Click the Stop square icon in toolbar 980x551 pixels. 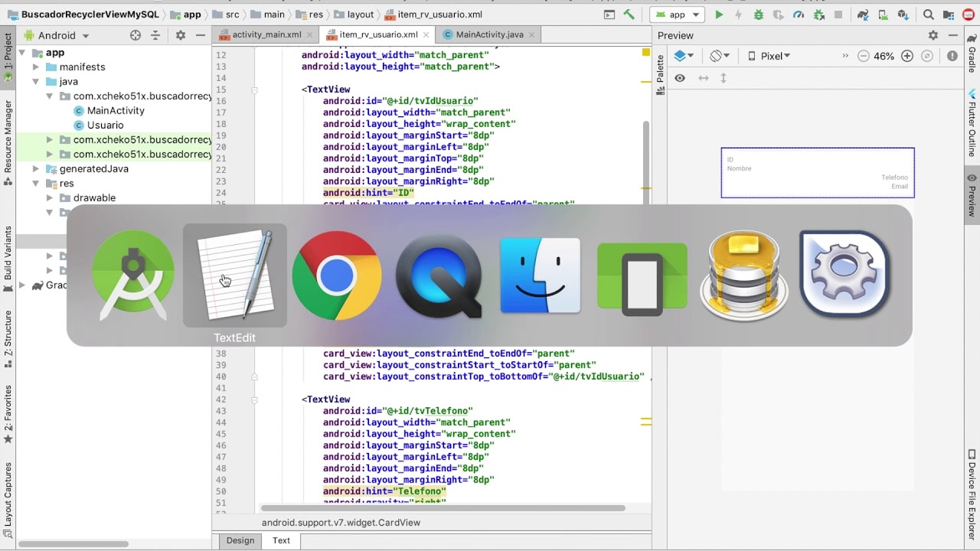point(838,15)
